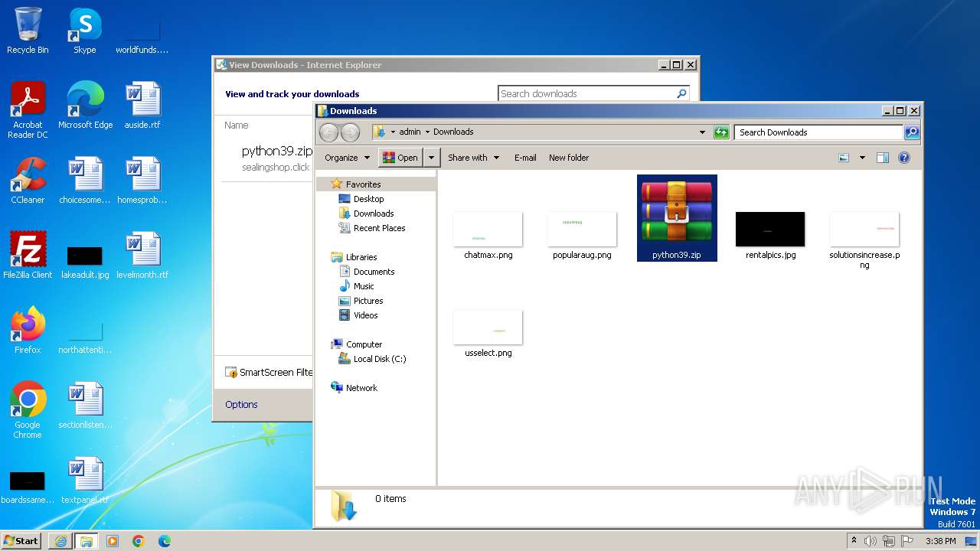Screen dimensions: 980x551
Task: Select textpanel.rtf desktop file
Action: point(85,481)
